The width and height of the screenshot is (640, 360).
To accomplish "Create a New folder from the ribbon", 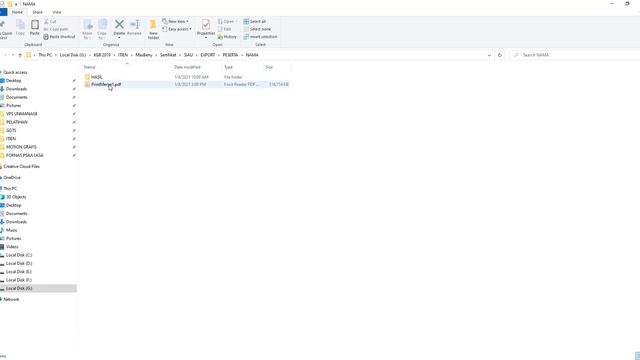I will pyautogui.click(x=153, y=29).
